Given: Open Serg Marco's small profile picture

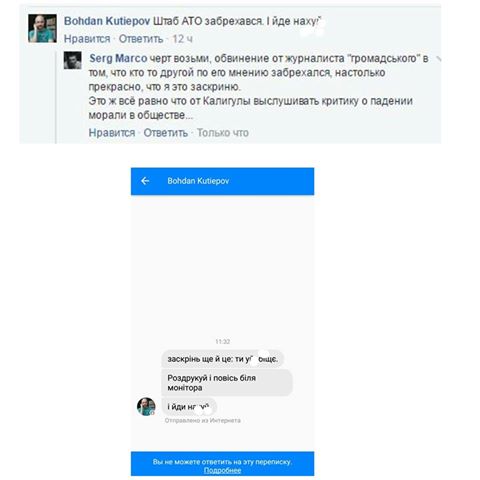Looking at the screenshot, I should click(x=72, y=60).
